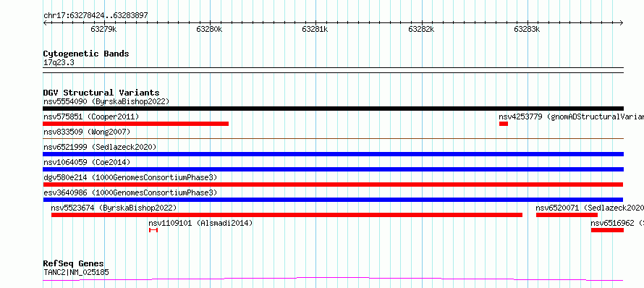Screen dimensions: 644x288
Task: Click the blue nsv1064059 variant bar
Action: pyautogui.click(x=333, y=169)
